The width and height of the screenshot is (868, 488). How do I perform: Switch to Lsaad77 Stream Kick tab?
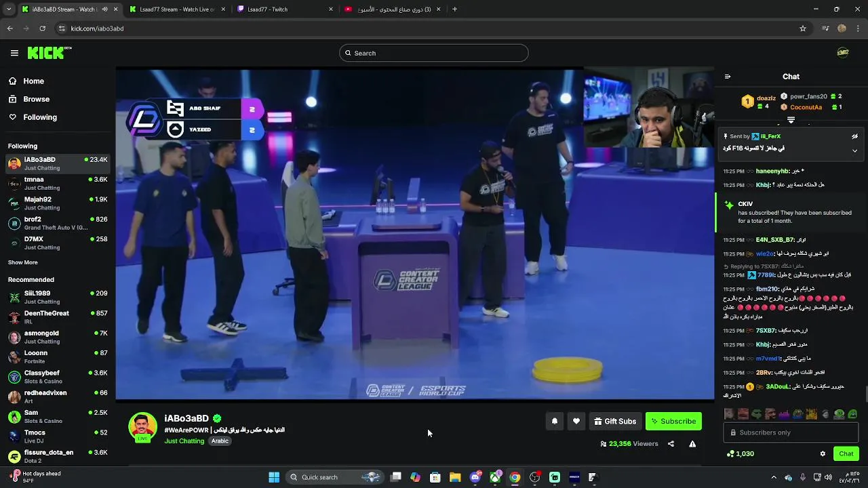tap(176, 9)
